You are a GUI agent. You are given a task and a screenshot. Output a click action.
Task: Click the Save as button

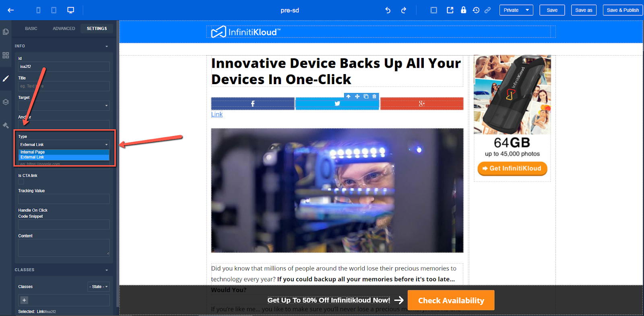pyautogui.click(x=584, y=10)
